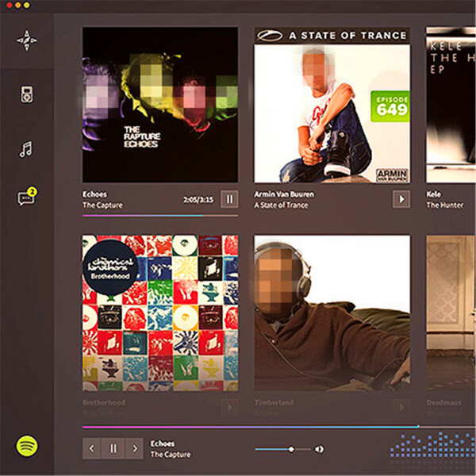Play the Timberland card

tap(401, 408)
